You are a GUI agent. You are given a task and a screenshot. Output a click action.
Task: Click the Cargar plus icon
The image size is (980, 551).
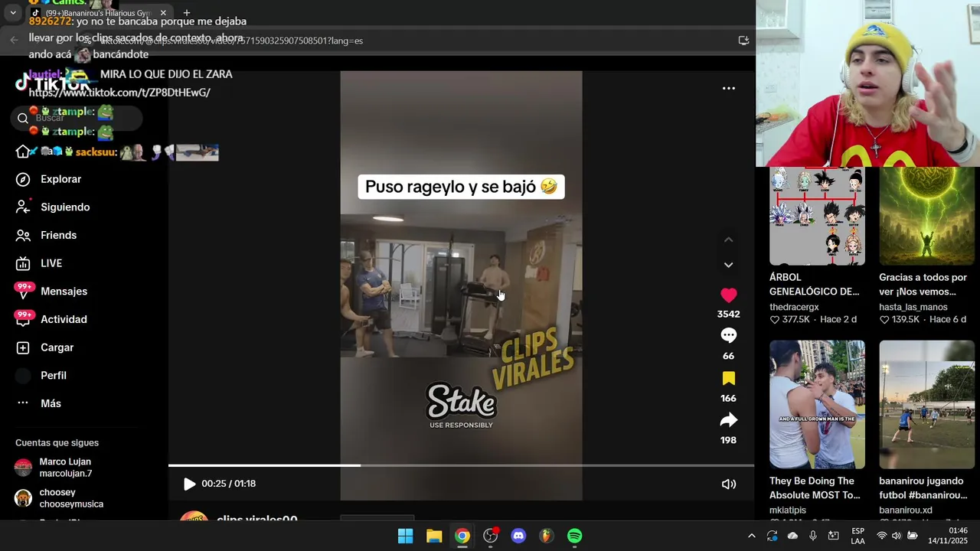pyautogui.click(x=23, y=347)
